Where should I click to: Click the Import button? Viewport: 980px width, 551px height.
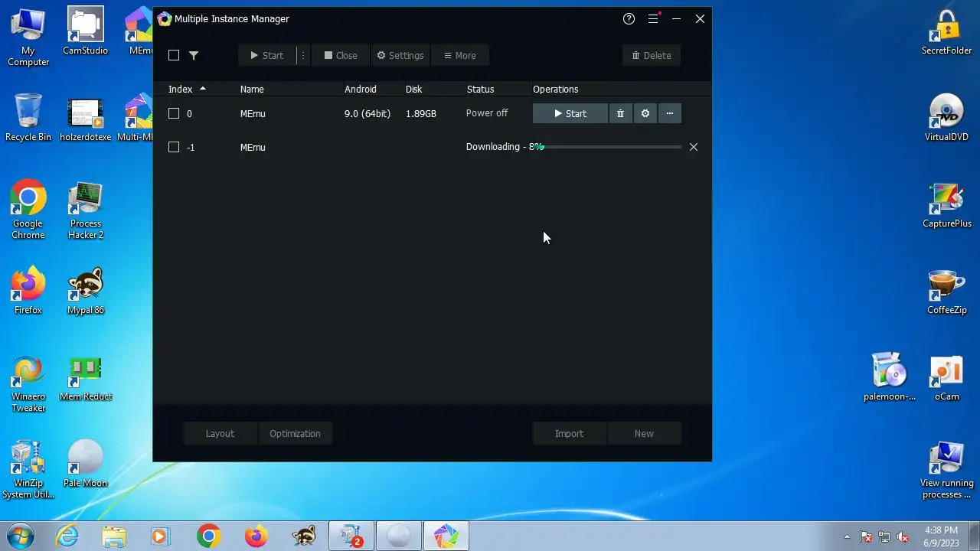(x=569, y=433)
